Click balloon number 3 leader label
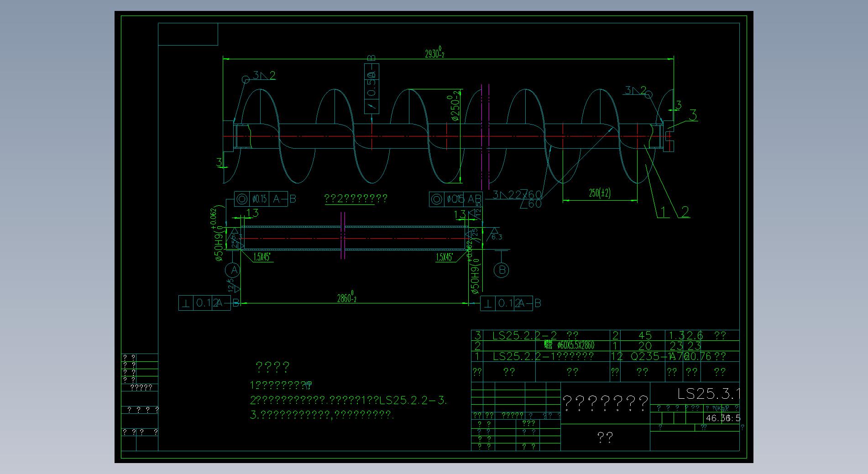Image resolution: width=868 pixels, height=474 pixels. [x=693, y=115]
